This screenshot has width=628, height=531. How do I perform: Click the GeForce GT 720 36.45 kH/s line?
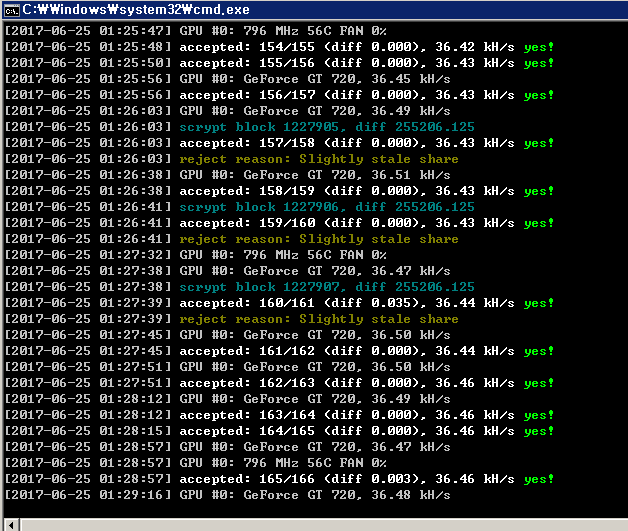click(227, 79)
